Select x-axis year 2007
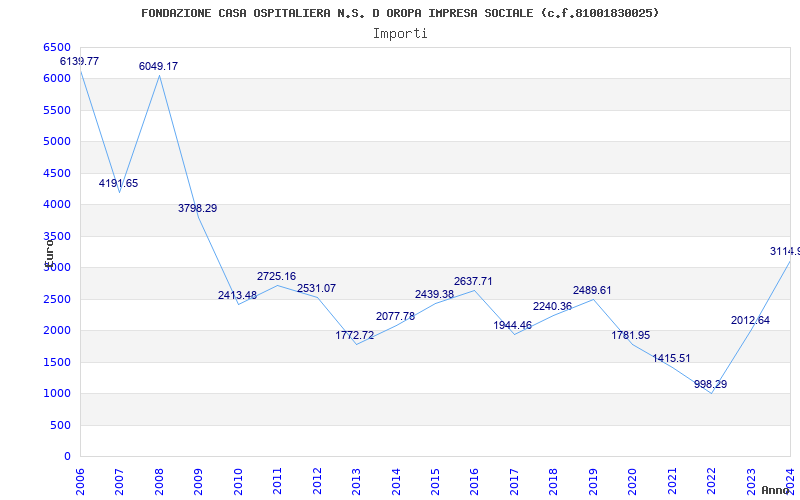Viewport: 800px width, 500px height. tap(119, 482)
